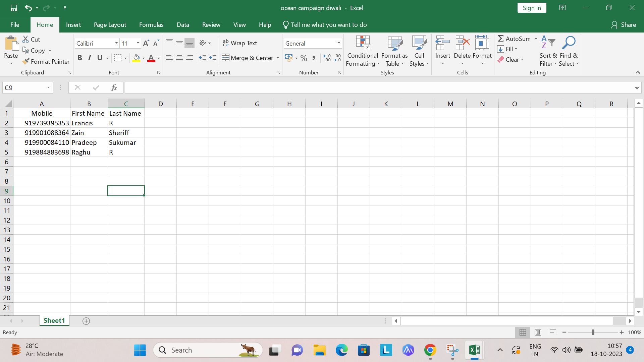Screen dimensions: 644x362
Task: Click the Delete cells icon
Action: [462, 43]
